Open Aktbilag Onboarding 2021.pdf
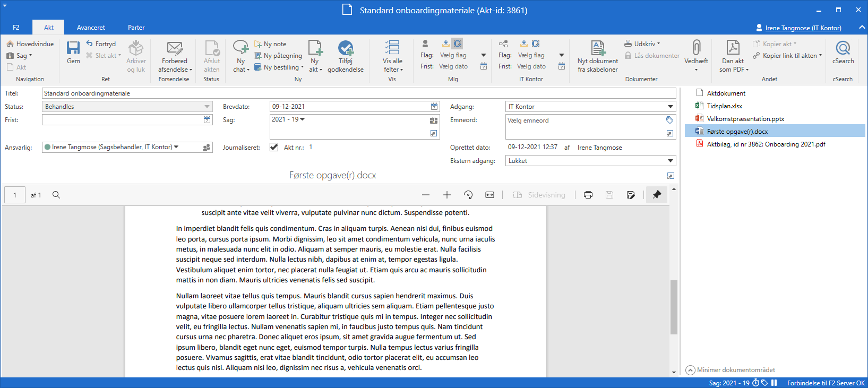This screenshot has height=388, width=868. (766, 144)
